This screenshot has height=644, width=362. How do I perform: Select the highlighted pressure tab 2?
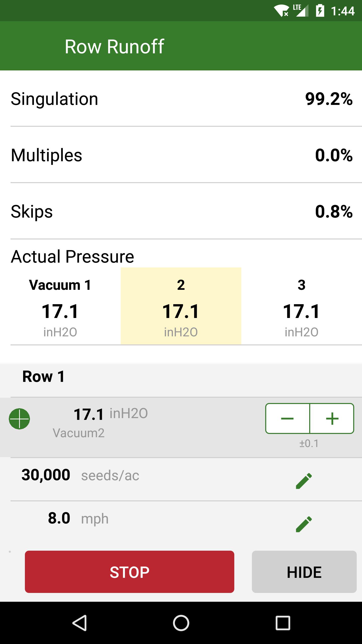click(x=181, y=306)
